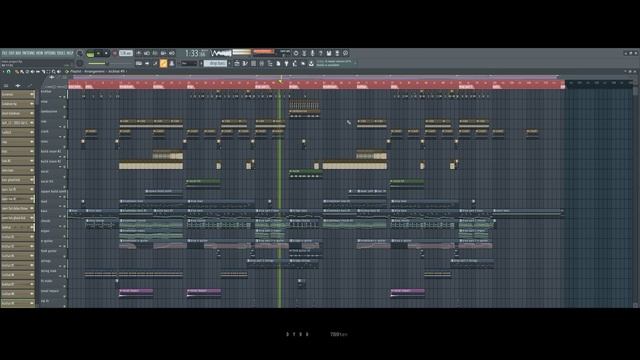This screenshot has height=360, width=640.
Task: Click the Stop button in transport
Action: pos(106,53)
